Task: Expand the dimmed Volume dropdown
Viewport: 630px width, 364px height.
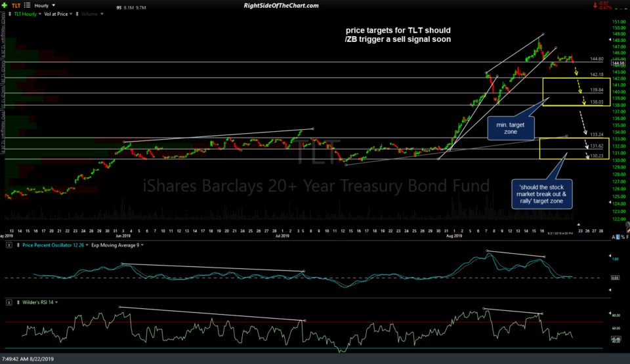Action: click(x=102, y=14)
